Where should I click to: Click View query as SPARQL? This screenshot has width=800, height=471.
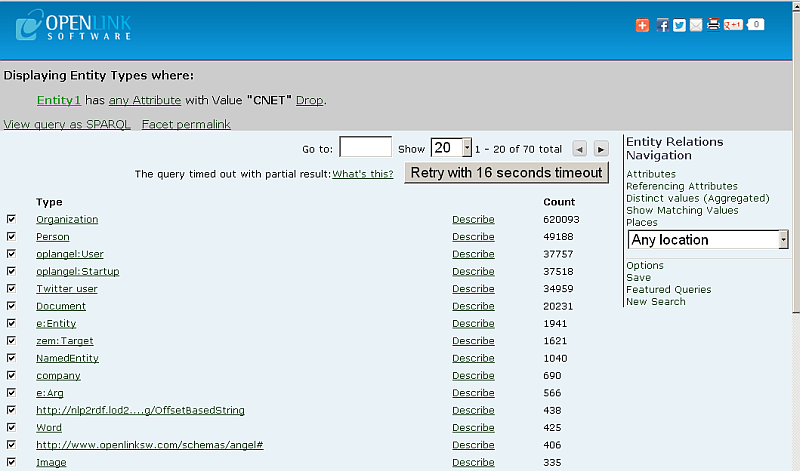(x=67, y=125)
